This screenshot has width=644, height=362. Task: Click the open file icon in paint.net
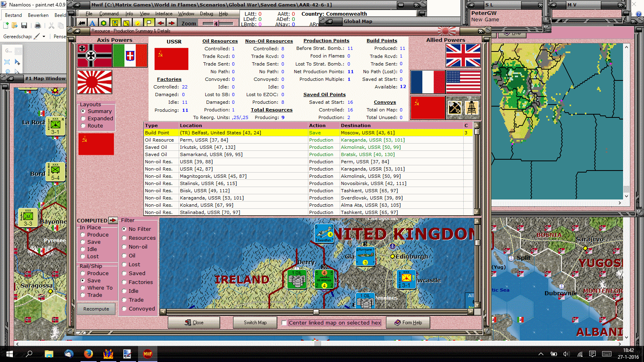[15, 26]
